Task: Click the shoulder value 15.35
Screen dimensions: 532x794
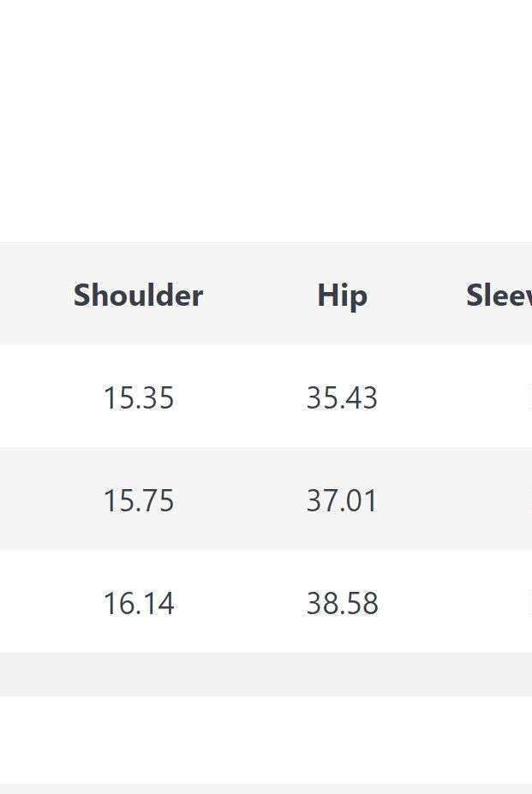Action: click(x=138, y=398)
